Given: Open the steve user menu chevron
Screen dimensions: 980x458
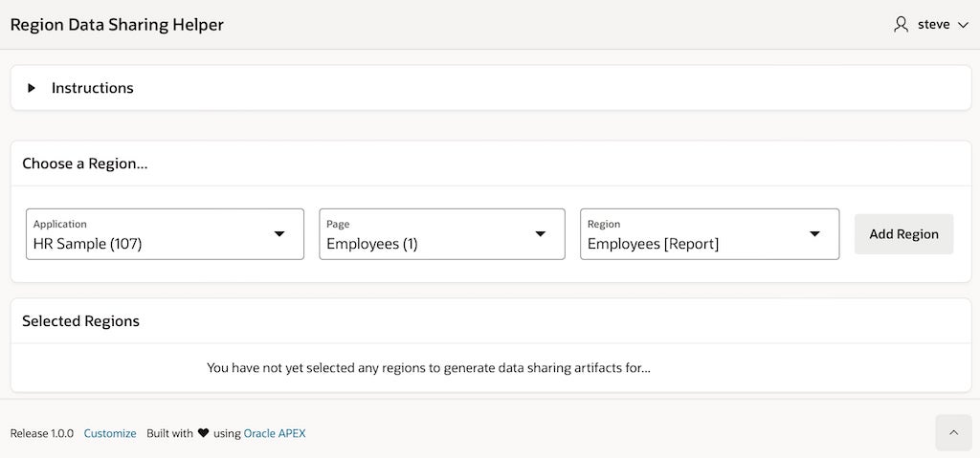Looking at the screenshot, I should click(x=963, y=25).
